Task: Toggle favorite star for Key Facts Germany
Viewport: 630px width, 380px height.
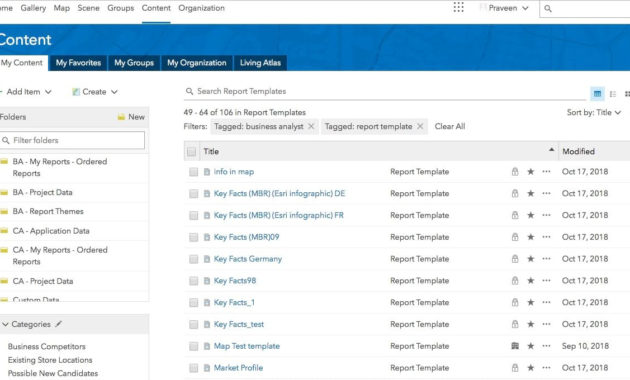Action: [531, 259]
